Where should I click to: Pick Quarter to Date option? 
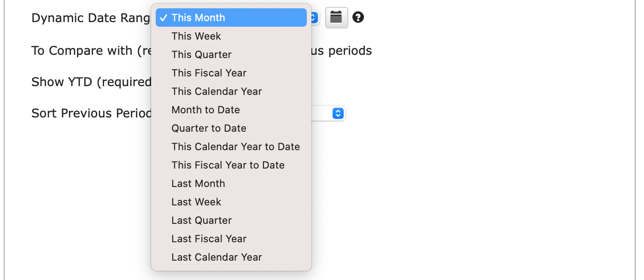[x=231, y=128]
